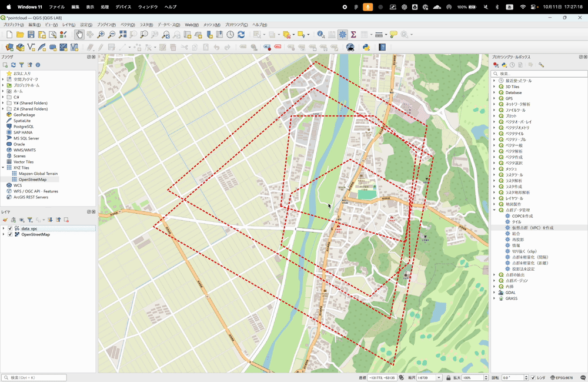Viewport: 588px width, 382px height.
Task: Click the Zoom Full extent icon
Action: coord(123,35)
